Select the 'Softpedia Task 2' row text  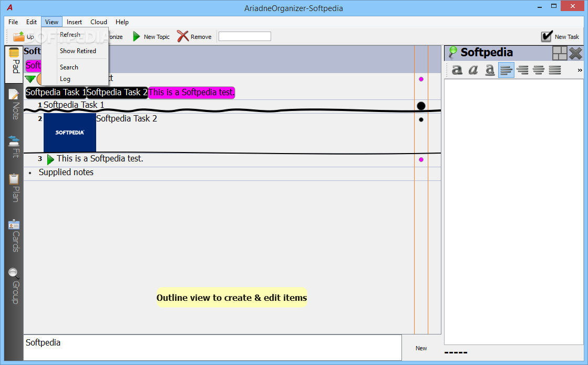[x=126, y=119]
